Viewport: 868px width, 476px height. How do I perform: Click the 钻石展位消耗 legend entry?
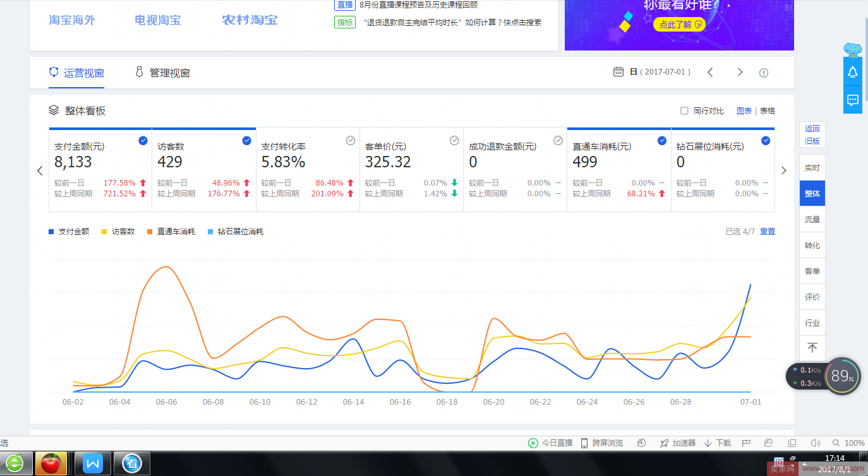(x=236, y=232)
